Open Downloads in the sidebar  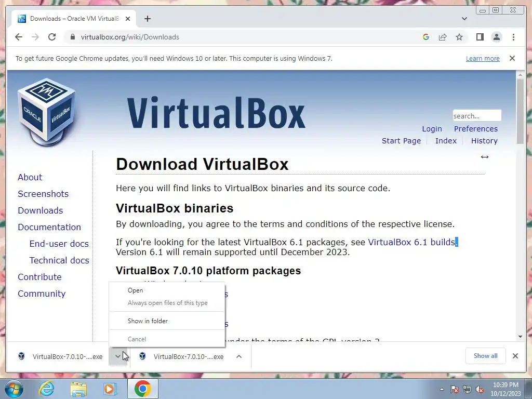[x=41, y=210]
